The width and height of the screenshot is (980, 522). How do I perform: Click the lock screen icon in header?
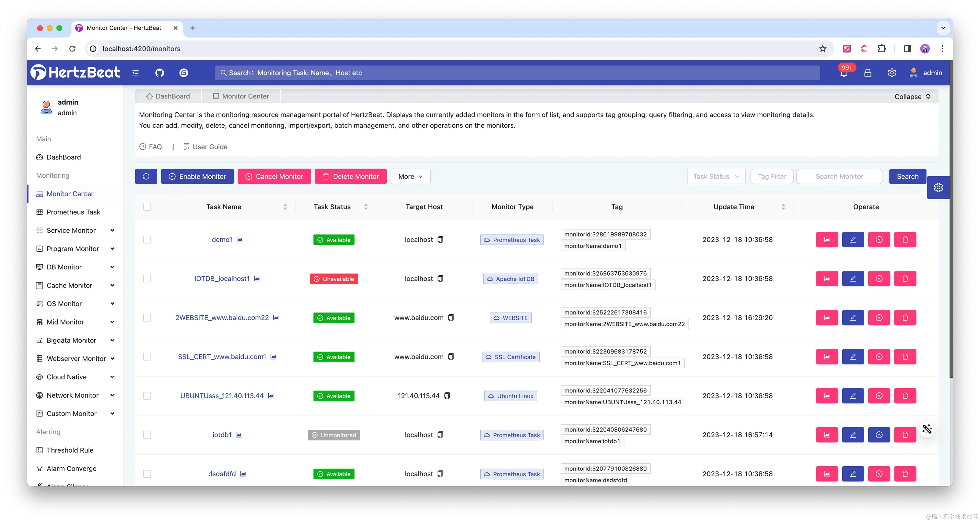point(868,73)
